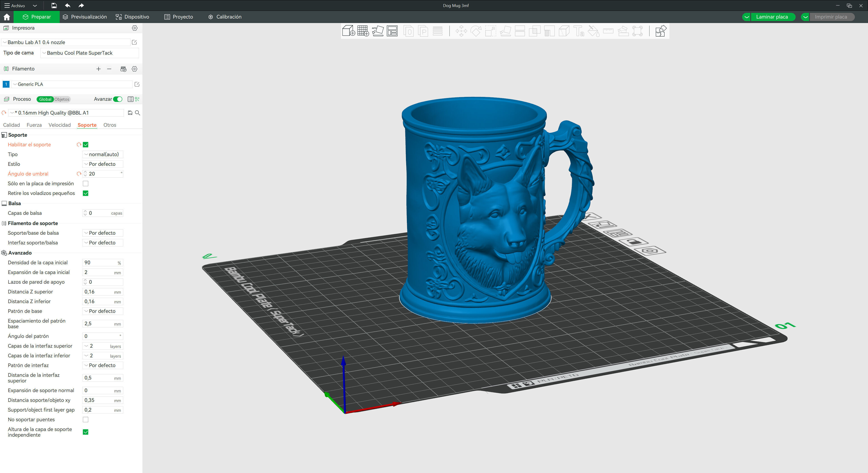The image size is (868, 473).
Task: Select the Cut tool
Action: [520, 31]
